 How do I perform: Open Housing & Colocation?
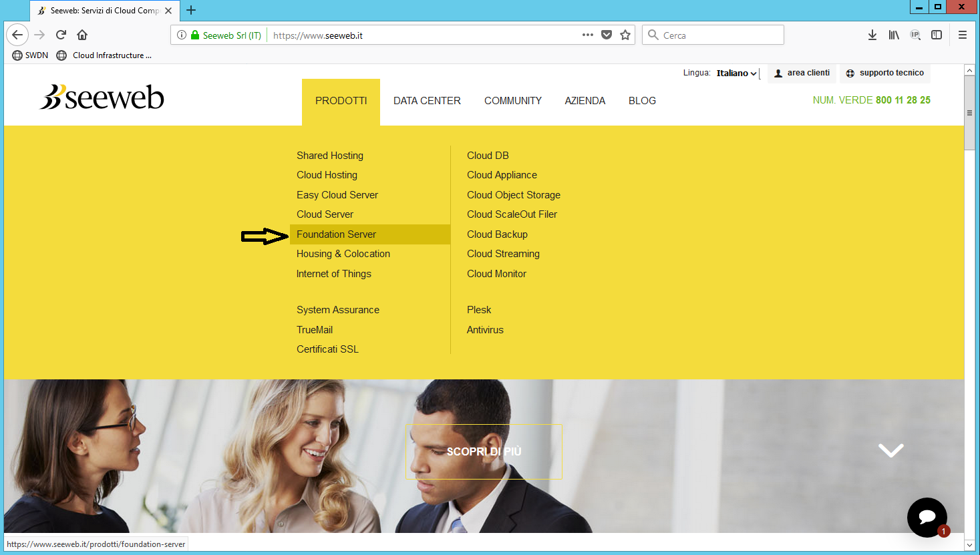(343, 254)
